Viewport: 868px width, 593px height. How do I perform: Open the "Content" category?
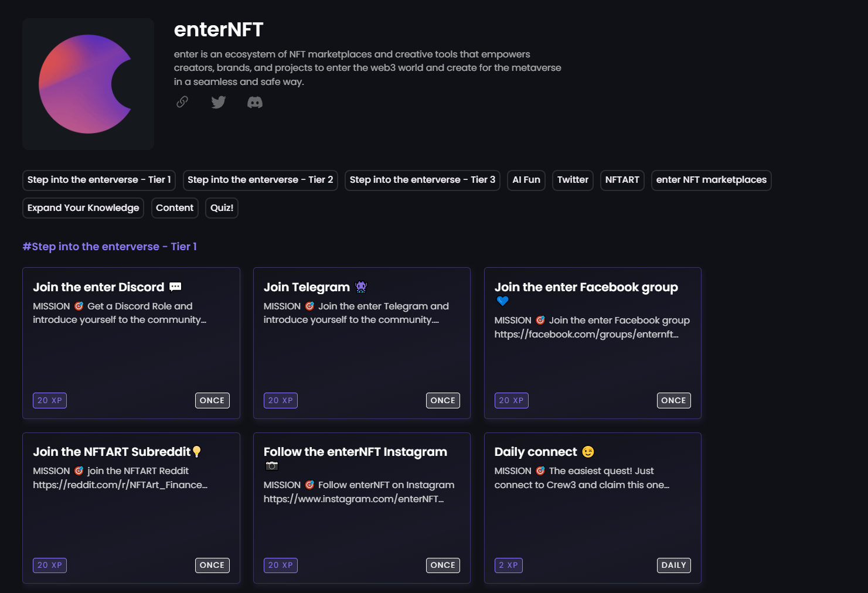tap(175, 207)
